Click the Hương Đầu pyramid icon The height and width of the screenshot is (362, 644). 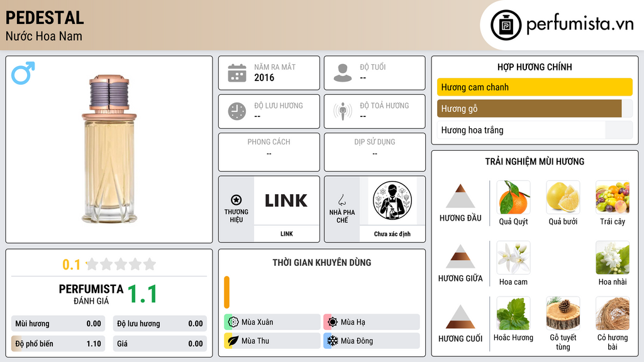(x=460, y=196)
